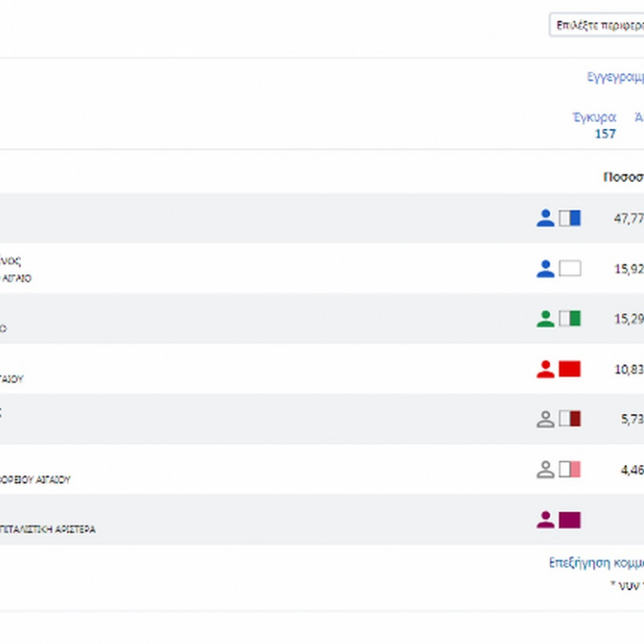
Task: Click the solid purple party color box
Action: pos(569,520)
